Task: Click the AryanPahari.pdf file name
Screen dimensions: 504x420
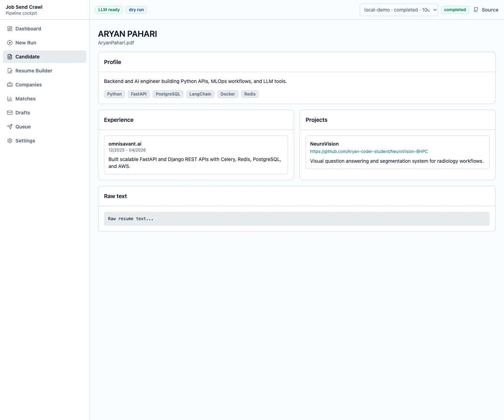Action: pyautogui.click(x=116, y=43)
